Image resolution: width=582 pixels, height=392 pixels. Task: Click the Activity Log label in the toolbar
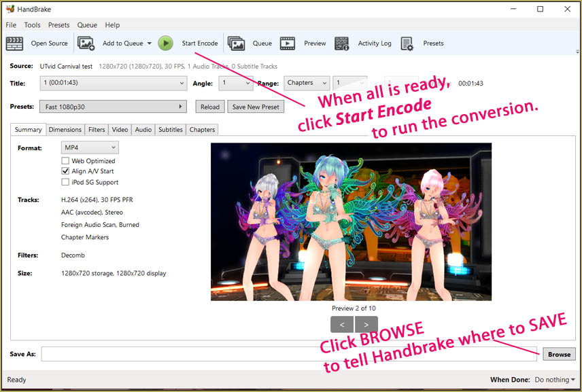[x=375, y=43]
